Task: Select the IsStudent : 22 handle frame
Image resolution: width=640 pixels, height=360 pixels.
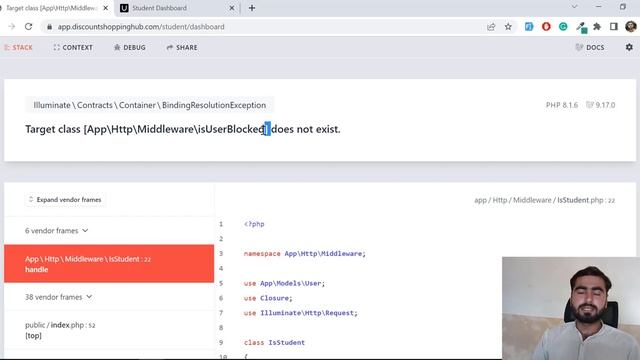Action: coord(109,264)
